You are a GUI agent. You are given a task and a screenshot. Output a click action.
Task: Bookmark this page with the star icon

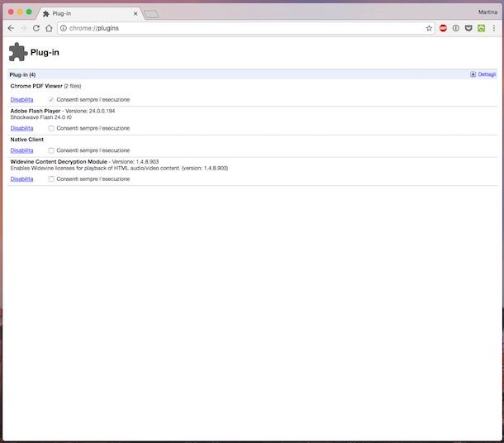point(429,28)
